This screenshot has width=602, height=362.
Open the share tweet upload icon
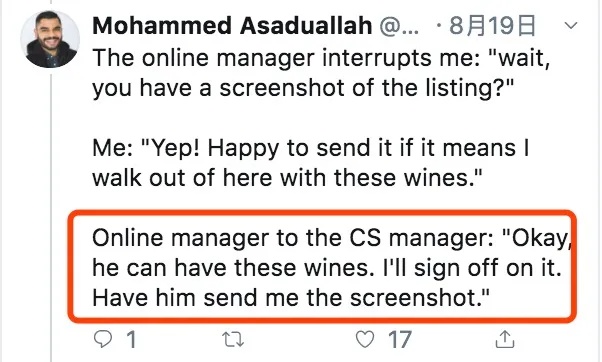click(x=505, y=339)
